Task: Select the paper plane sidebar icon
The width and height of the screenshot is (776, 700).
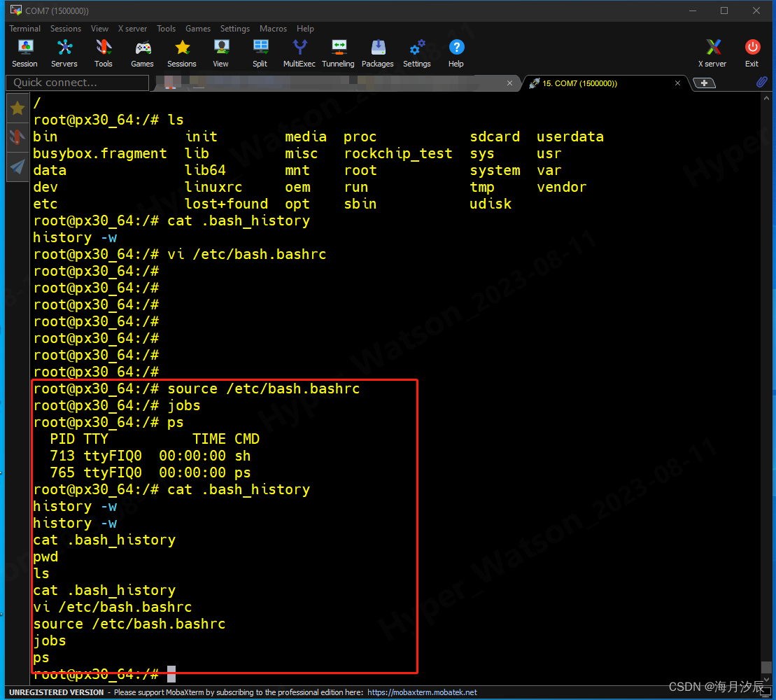Action: coord(17,167)
